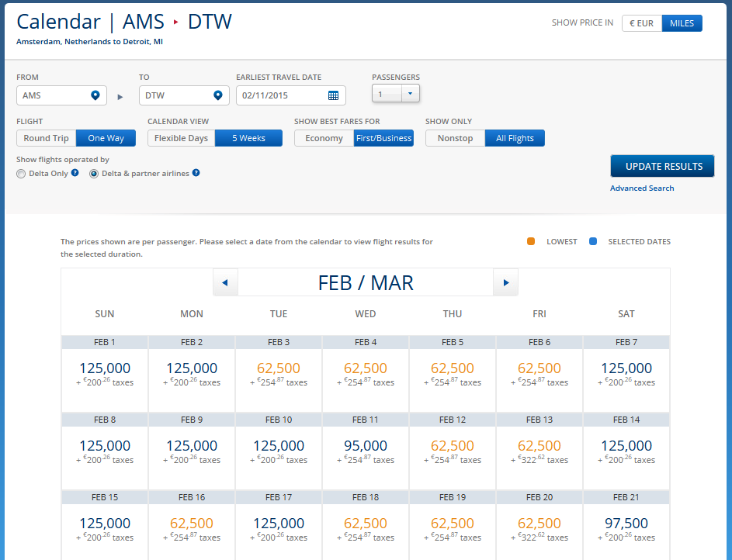Open the calendar icon for travel date
Viewport: 732px width, 560px height.
click(x=334, y=95)
